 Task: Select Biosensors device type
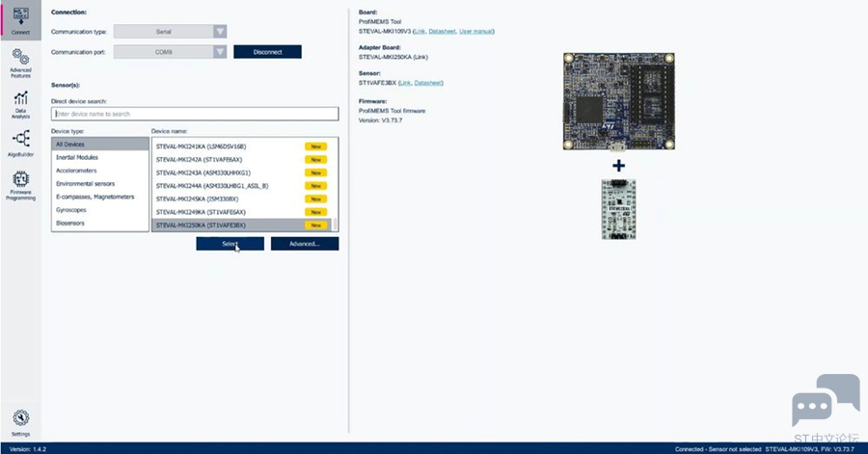pos(100,224)
